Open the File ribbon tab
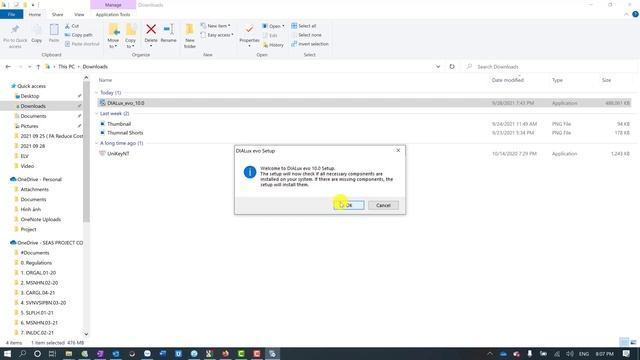 [11, 14]
